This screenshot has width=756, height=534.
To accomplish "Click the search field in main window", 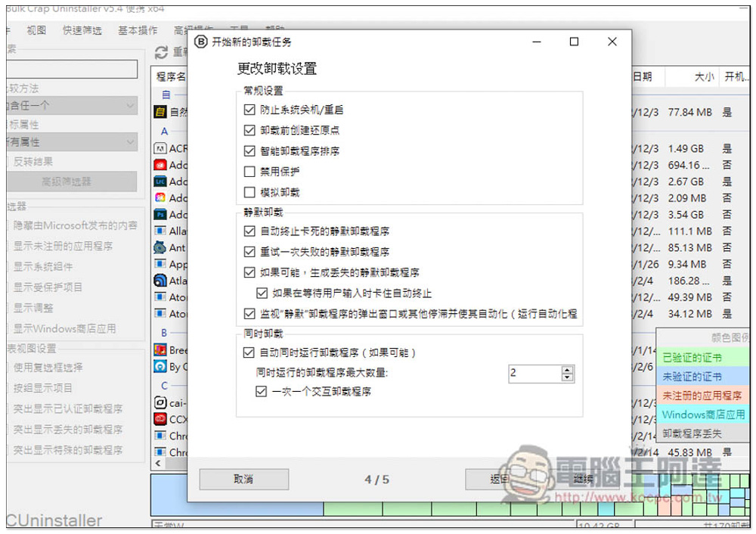I will click(x=72, y=69).
